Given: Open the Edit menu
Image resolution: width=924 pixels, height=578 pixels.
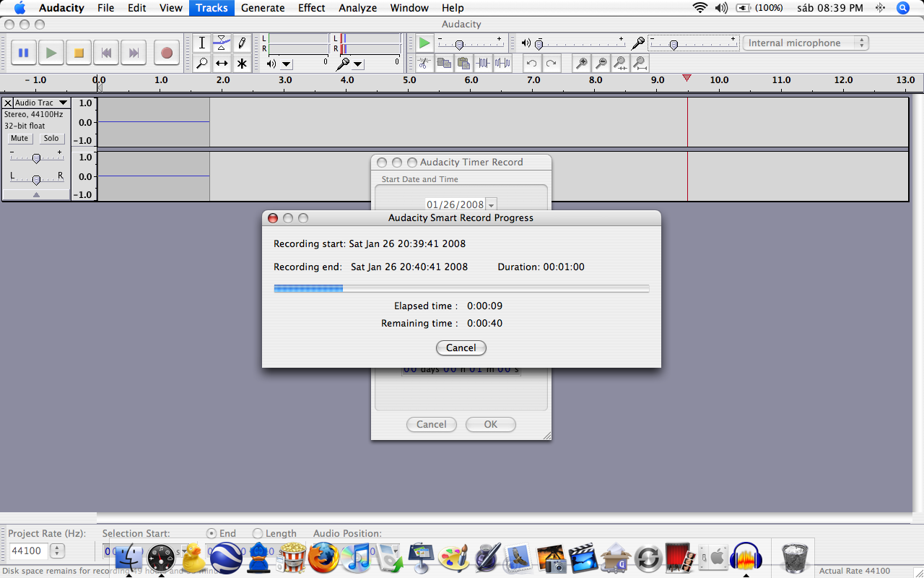Looking at the screenshot, I should 136,8.
